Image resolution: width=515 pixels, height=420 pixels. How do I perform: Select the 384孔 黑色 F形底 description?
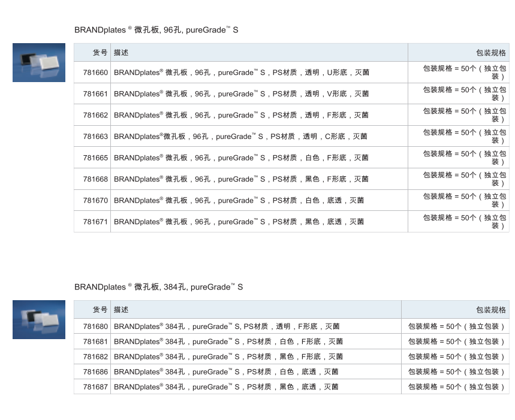tap(228, 356)
